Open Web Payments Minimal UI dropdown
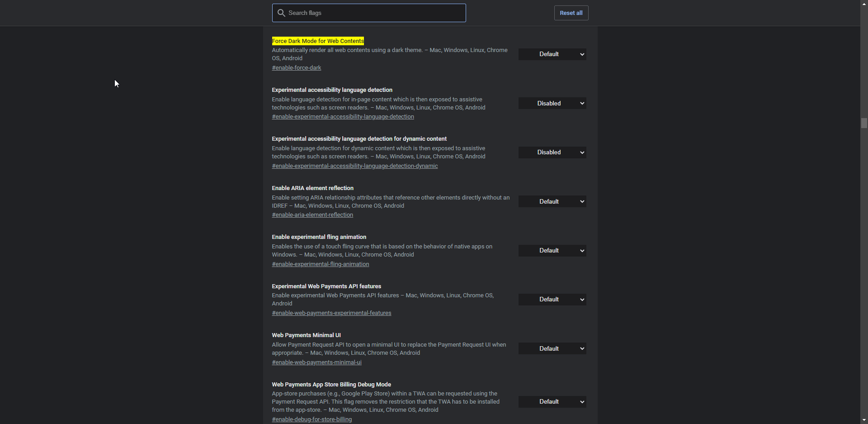Screen dimensions: 868x424 (552, 348)
